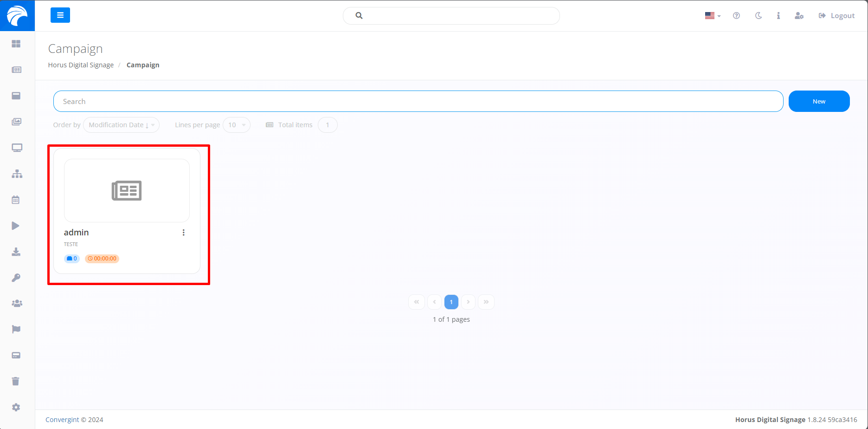Open the dashboard icon in sidebar
Screen dimensions: 868x429
16,44
